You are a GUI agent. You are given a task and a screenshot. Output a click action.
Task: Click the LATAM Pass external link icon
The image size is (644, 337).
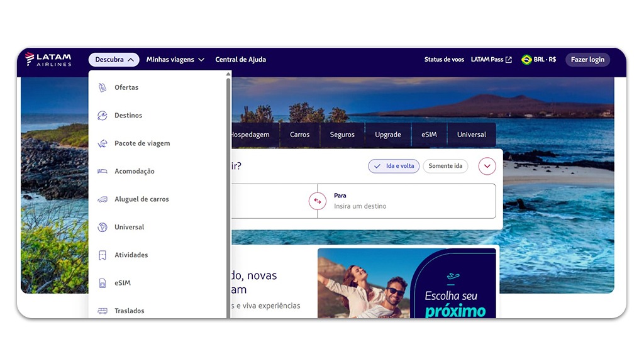coord(508,60)
